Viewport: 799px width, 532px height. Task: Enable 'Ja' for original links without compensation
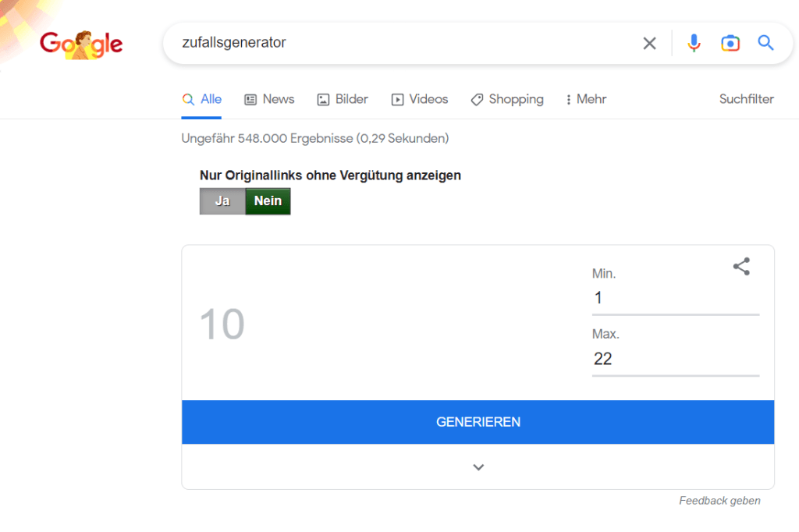click(x=222, y=200)
